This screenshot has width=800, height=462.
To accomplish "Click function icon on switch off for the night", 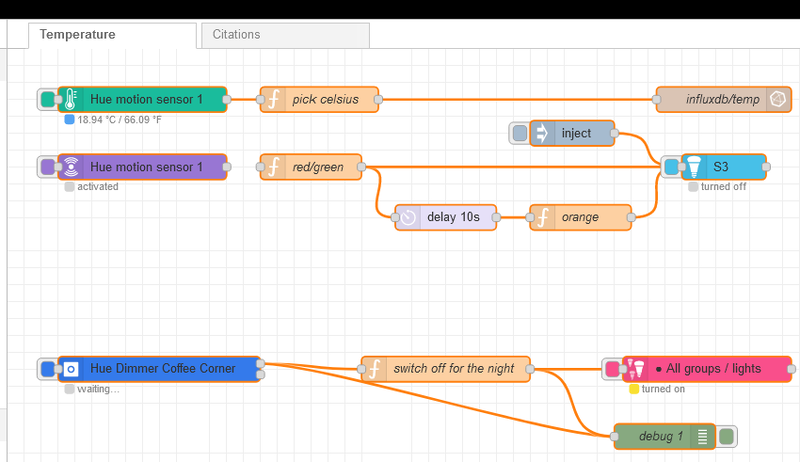I will [x=374, y=369].
